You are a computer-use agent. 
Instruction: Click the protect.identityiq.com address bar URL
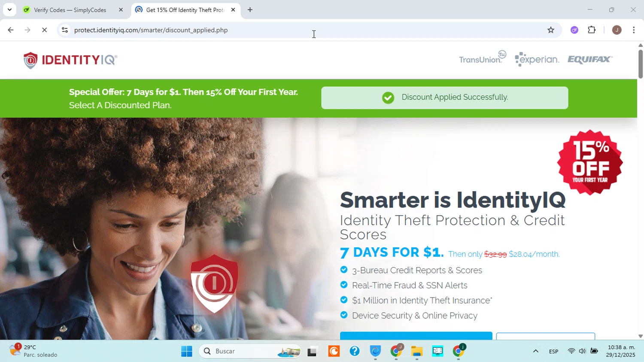pyautogui.click(x=151, y=30)
